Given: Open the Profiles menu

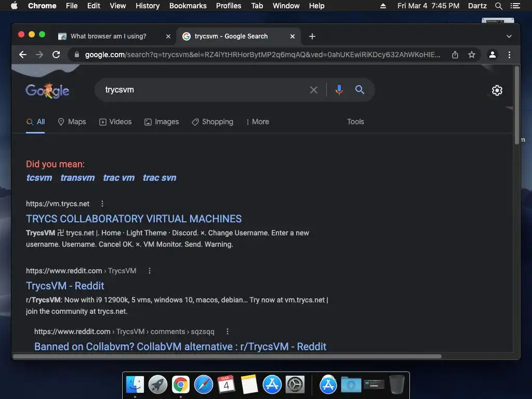Looking at the screenshot, I should 229,6.
